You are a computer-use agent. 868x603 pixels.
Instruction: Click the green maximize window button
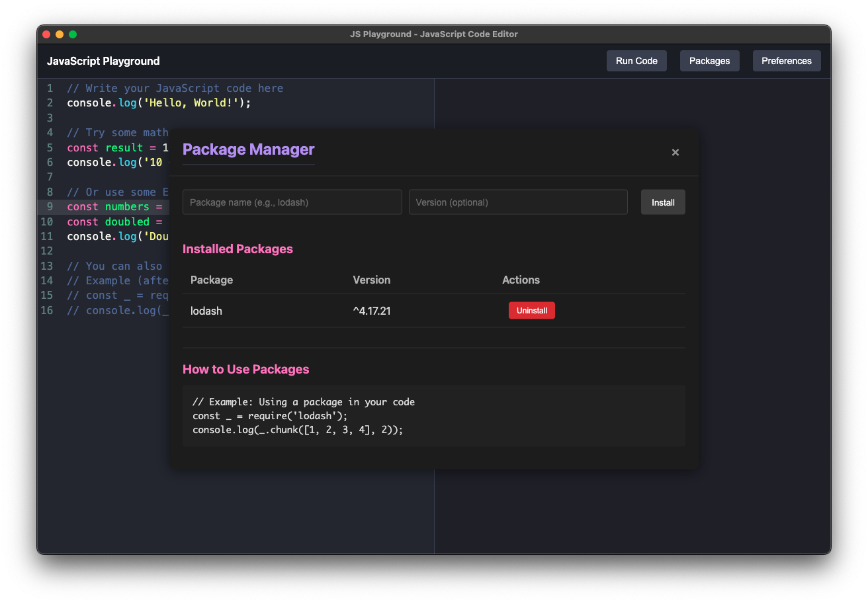73,34
